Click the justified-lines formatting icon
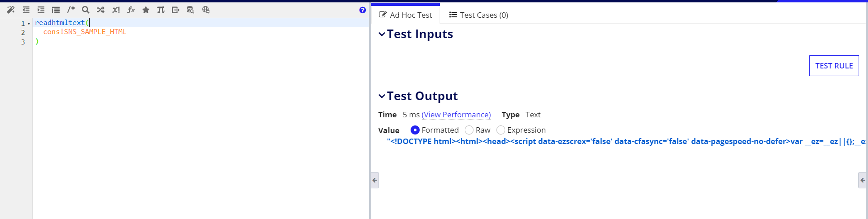Viewport: 868px width, 219px height. 56,10
